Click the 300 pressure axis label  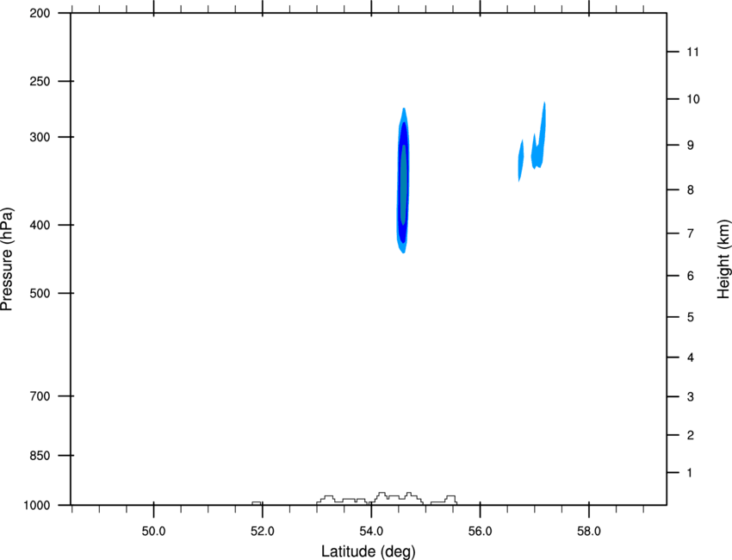(40, 137)
